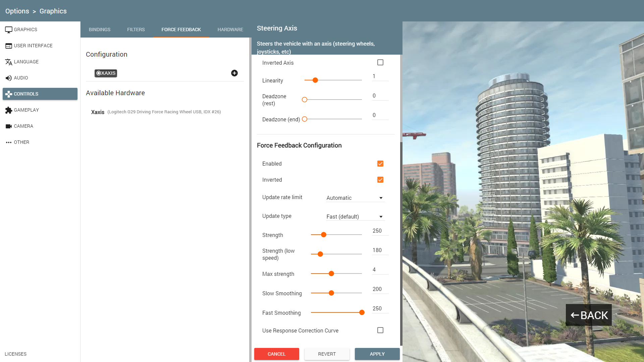
Task: Click the Language translate icon
Action: point(9,62)
